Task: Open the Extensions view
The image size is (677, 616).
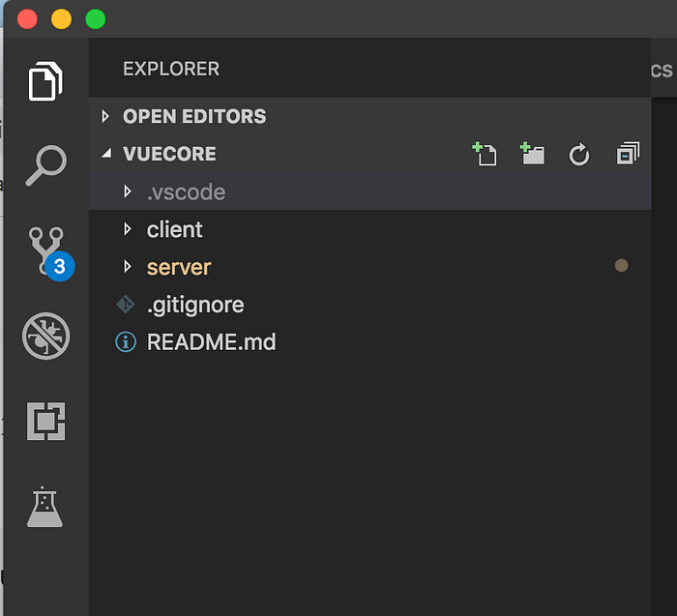Action: [x=45, y=422]
